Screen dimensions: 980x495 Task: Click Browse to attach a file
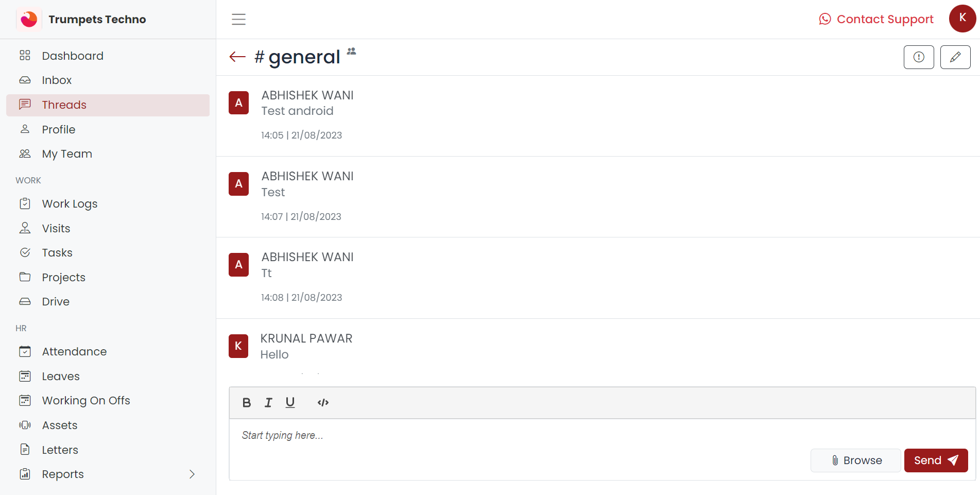[855, 460]
